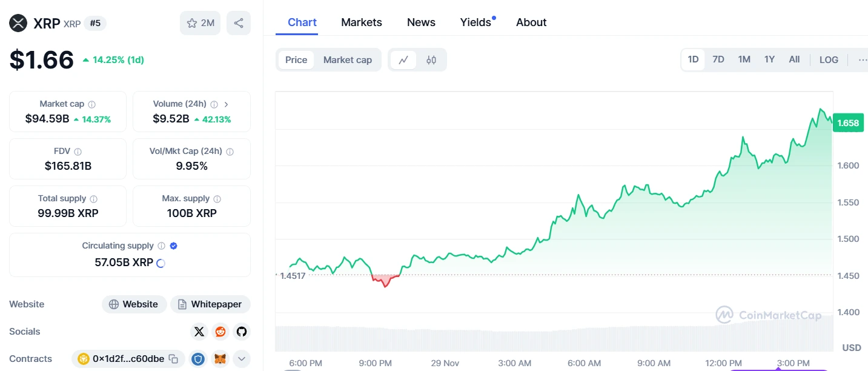Open the Chart tab
The height and width of the screenshot is (371, 868).
(x=302, y=22)
